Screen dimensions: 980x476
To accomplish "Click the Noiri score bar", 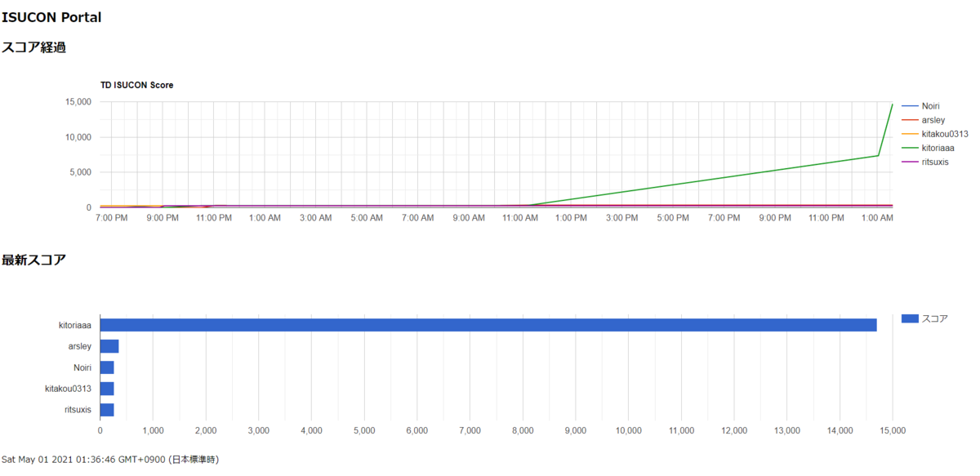I will click(x=107, y=367).
